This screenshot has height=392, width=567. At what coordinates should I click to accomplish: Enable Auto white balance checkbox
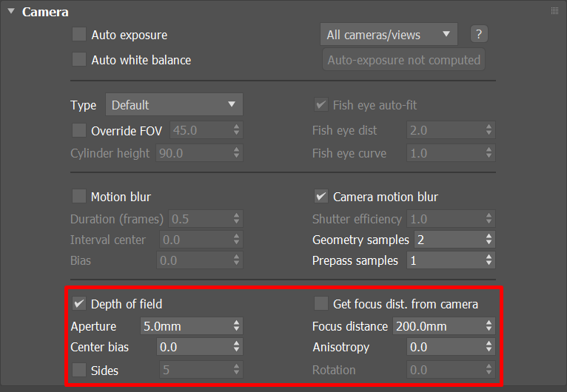tap(79, 60)
